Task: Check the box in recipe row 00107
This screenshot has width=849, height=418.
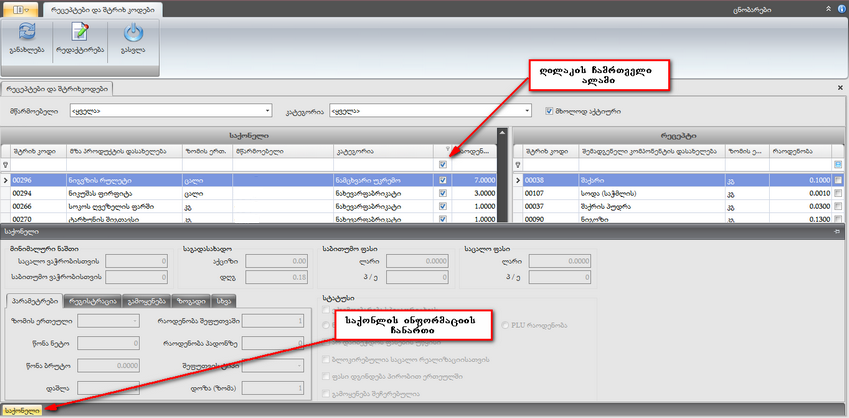Action: click(x=838, y=191)
